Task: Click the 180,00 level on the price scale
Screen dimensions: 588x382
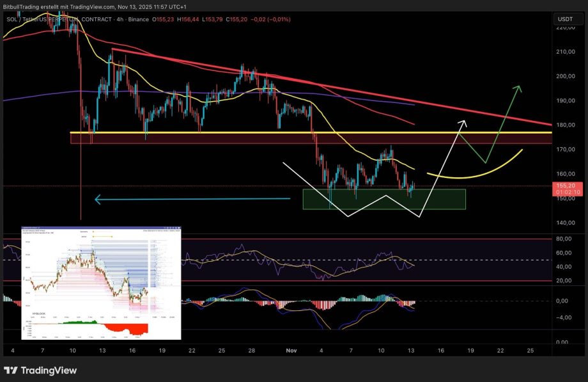Action: coord(565,125)
